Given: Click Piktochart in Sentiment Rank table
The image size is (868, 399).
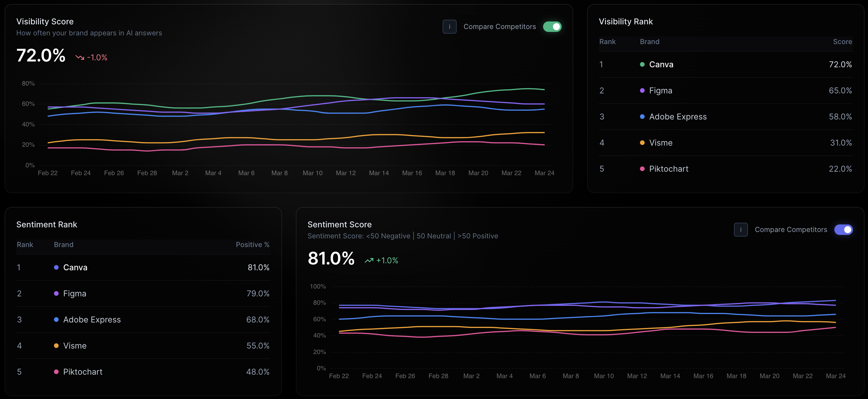Looking at the screenshot, I should point(83,372).
